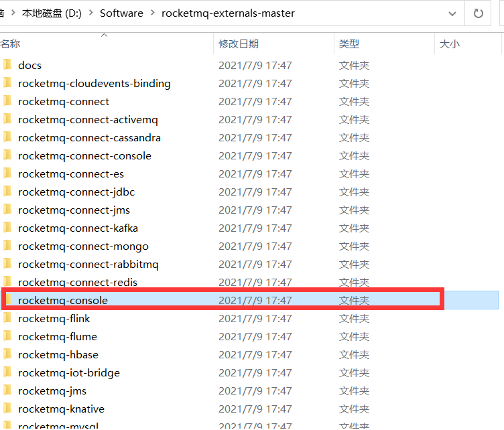The image size is (504, 430).
Task: Select the rocketmq-flink folder name
Action: point(54,319)
